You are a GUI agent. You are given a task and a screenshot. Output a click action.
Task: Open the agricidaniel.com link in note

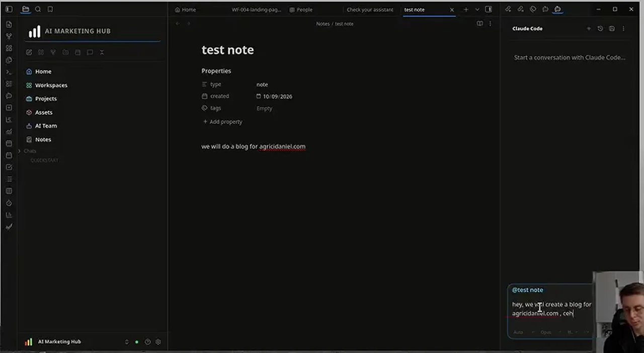[282, 147]
